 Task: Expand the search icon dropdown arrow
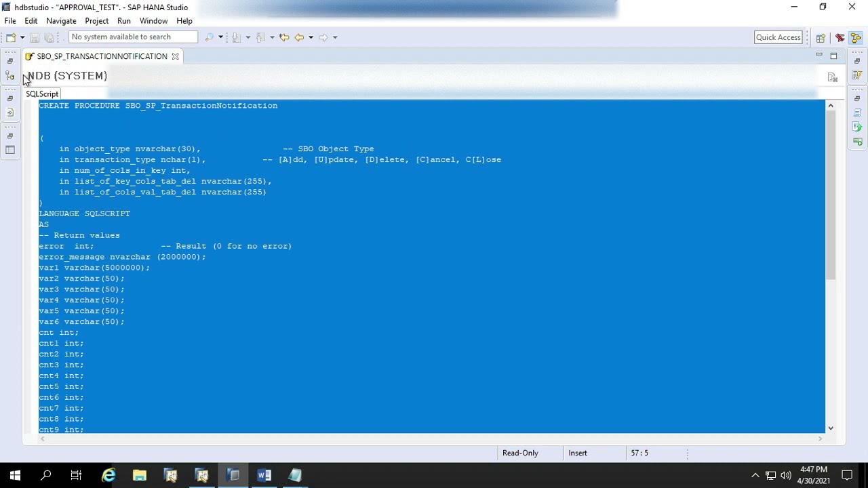(x=220, y=37)
